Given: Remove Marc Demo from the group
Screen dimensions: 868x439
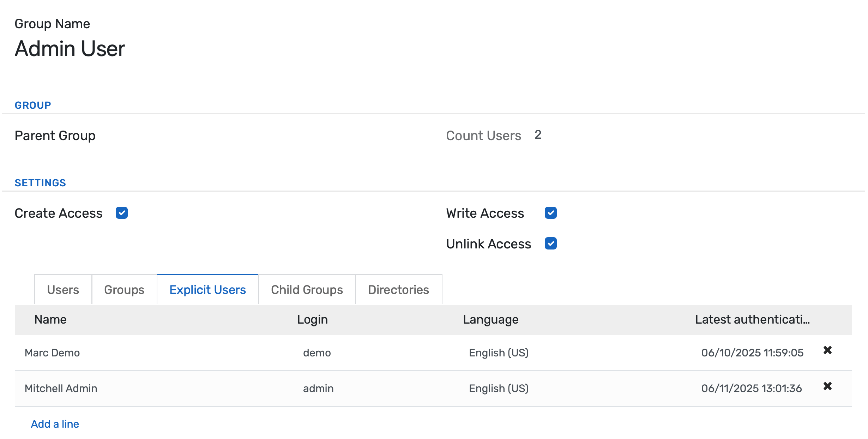Looking at the screenshot, I should pos(827,351).
